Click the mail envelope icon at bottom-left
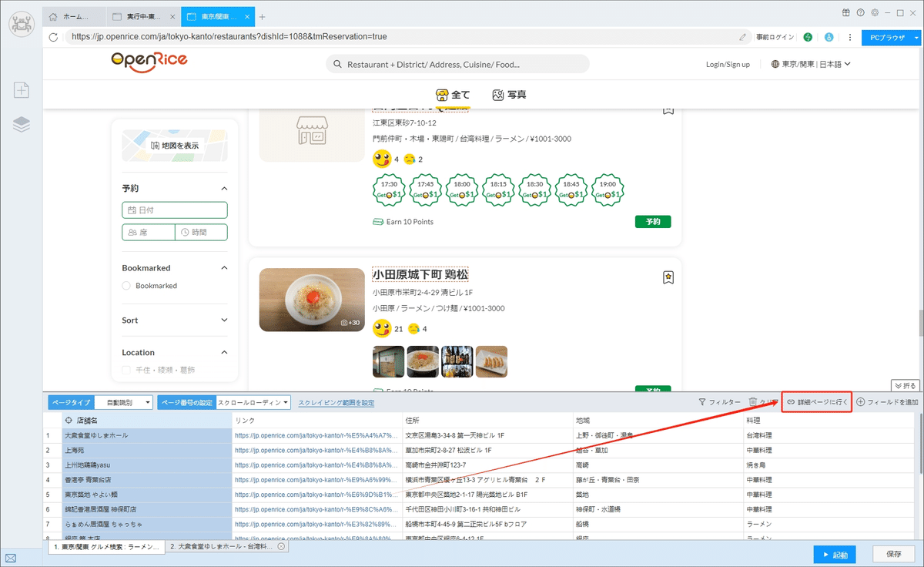924x567 pixels. click(x=11, y=559)
